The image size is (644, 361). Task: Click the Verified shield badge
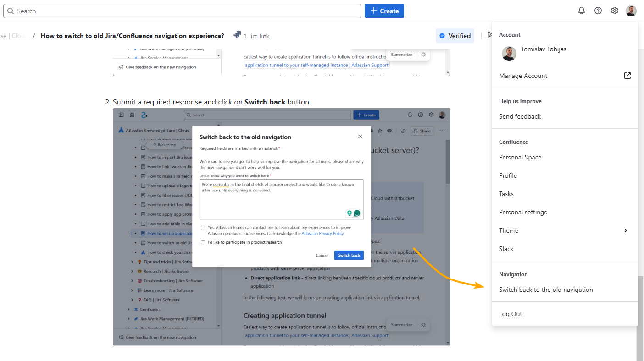coord(455,35)
